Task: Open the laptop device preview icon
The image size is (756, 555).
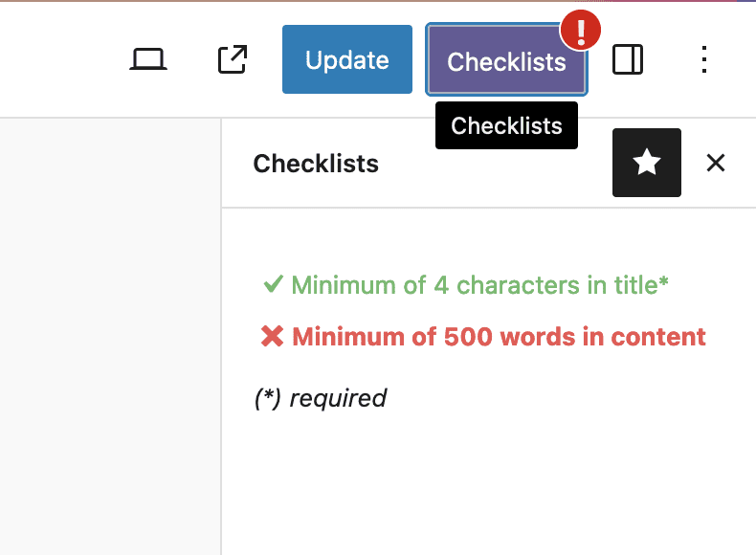Action: (x=148, y=60)
